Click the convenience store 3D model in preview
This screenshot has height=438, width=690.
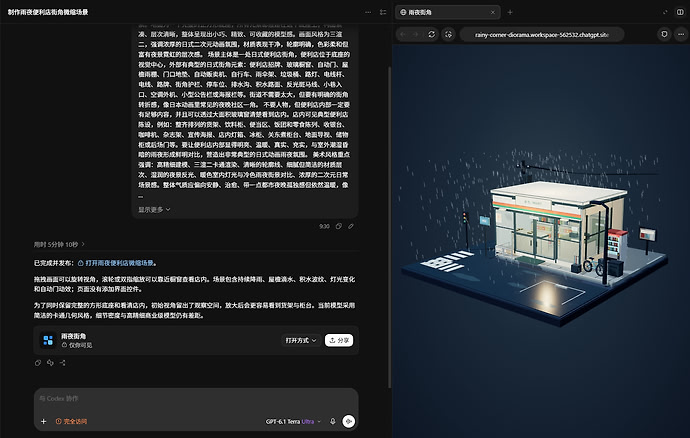pyautogui.click(x=559, y=227)
